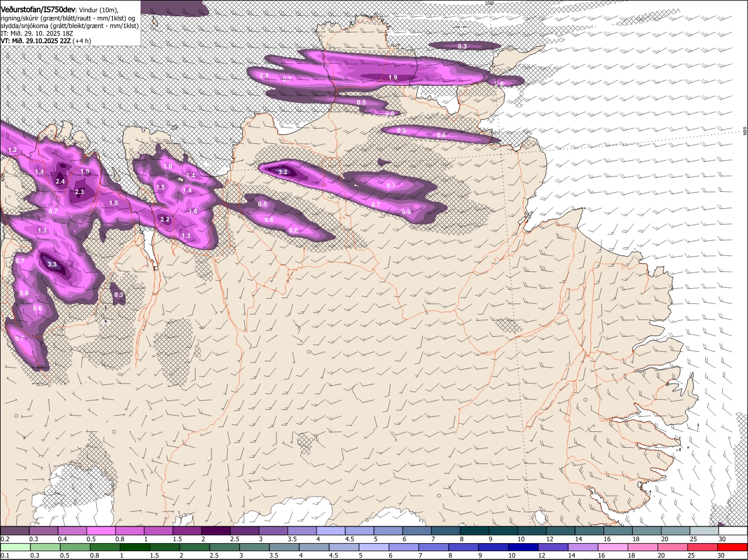Click the 2.2 precipitation value on the map
The image size is (748, 560).
coord(165,219)
